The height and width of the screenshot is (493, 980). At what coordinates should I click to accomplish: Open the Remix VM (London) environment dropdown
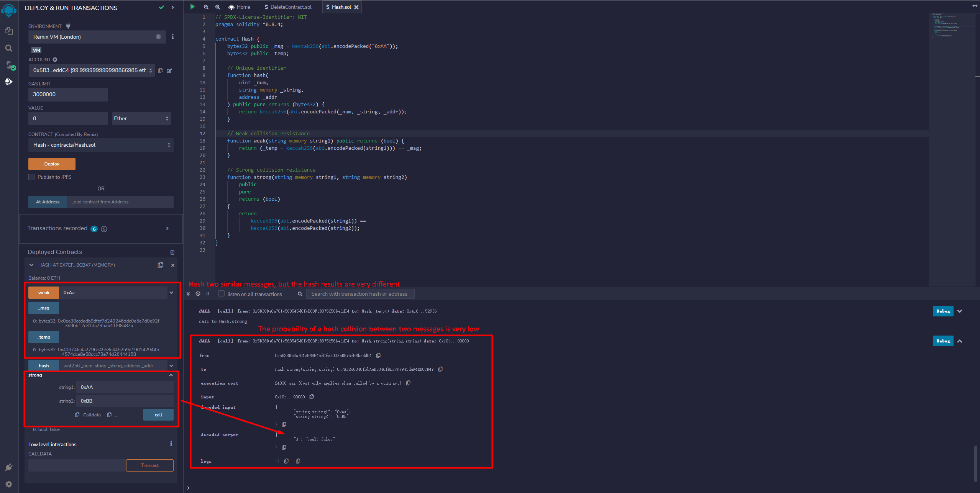[x=97, y=37]
